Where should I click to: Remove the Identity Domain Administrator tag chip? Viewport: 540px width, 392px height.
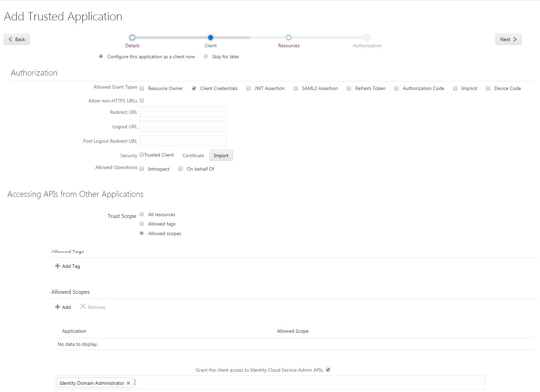pos(128,383)
